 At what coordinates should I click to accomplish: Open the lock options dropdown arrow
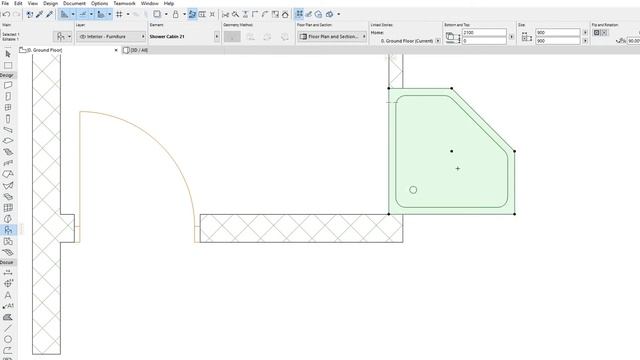(x=184, y=14)
